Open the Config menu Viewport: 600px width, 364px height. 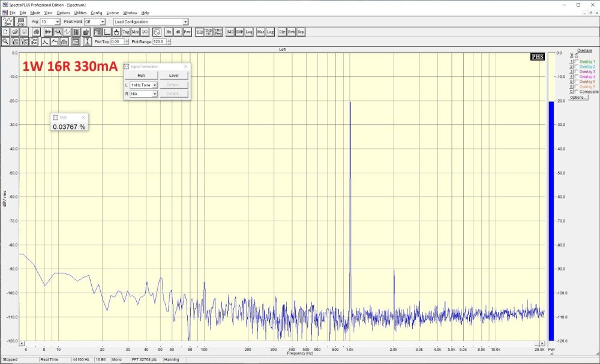[97, 13]
